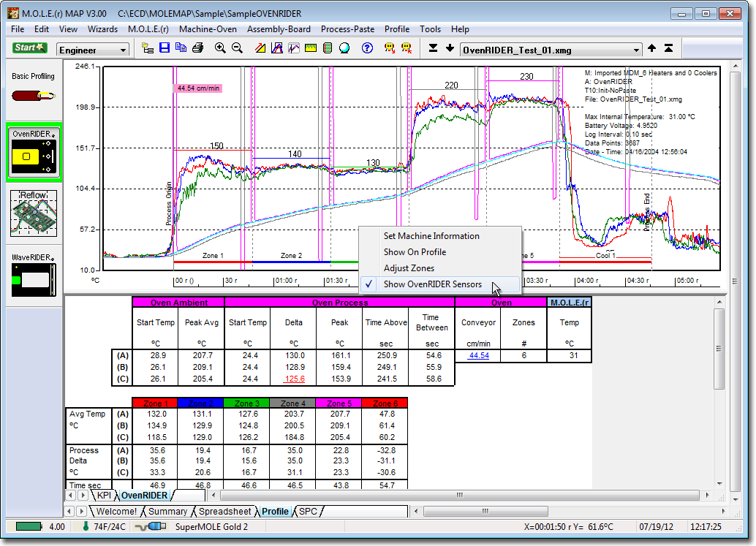Click the Zone 5 magenta header cell
The height and width of the screenshot is (546, 756).
[x=339, y=403]
